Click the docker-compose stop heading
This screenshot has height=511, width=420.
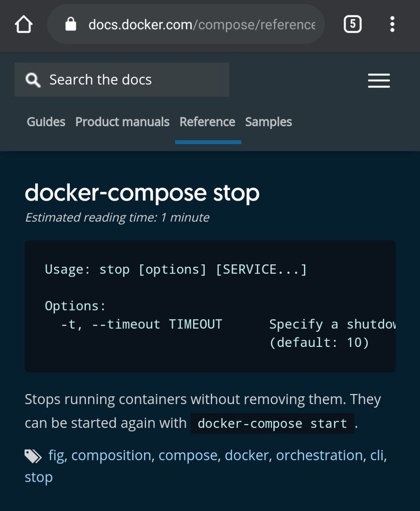tap(142, 194)
